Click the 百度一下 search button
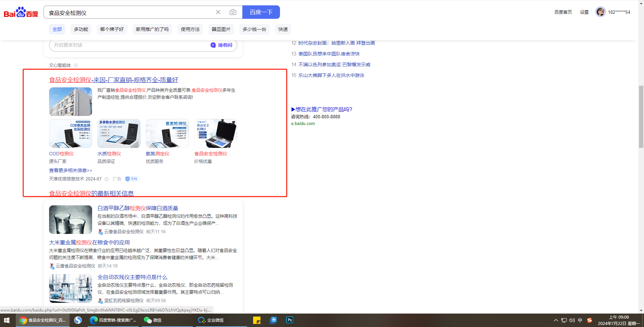The width and height of the screenshot is (644, 327). click(x=261, y=12)
